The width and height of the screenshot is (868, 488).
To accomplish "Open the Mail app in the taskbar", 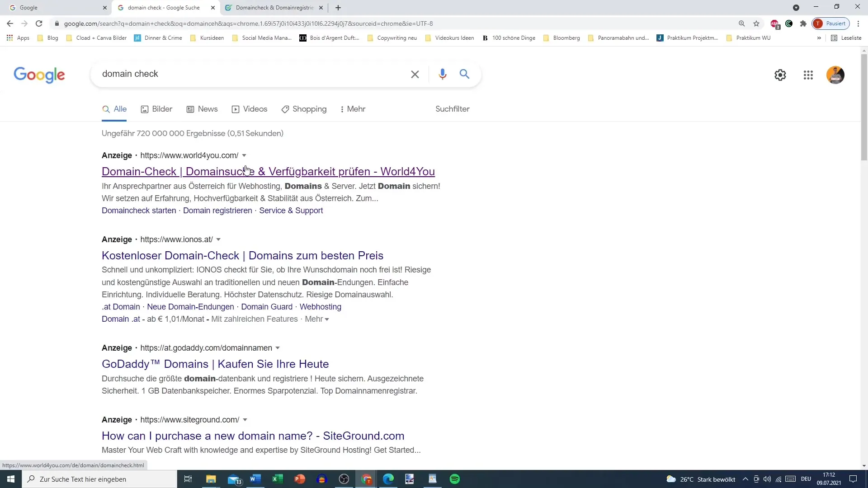I will 234,479.
